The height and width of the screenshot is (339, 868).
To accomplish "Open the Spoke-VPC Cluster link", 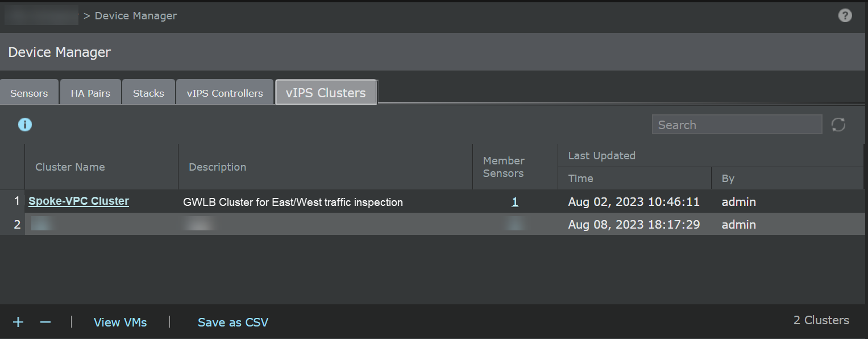I will 78,201.
